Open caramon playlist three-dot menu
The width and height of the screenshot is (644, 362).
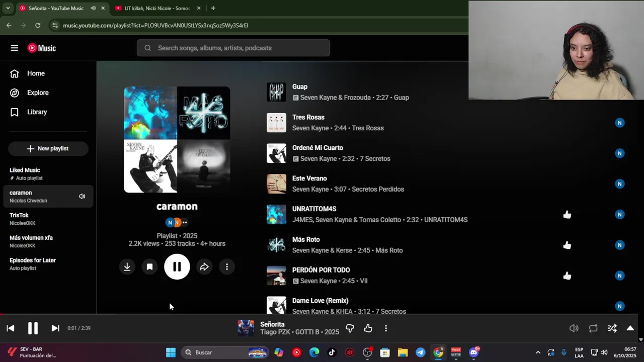click(x=227, y=267)
